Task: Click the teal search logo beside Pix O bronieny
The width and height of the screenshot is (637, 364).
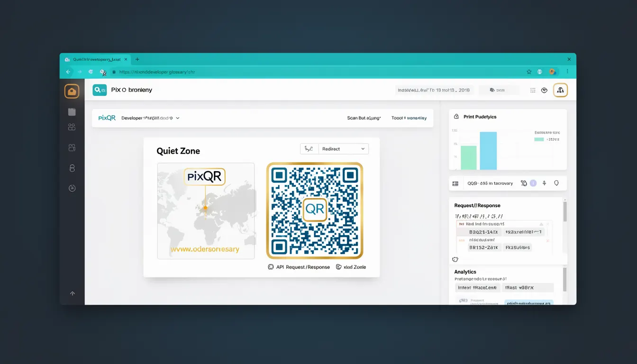Action: point(100,90)
